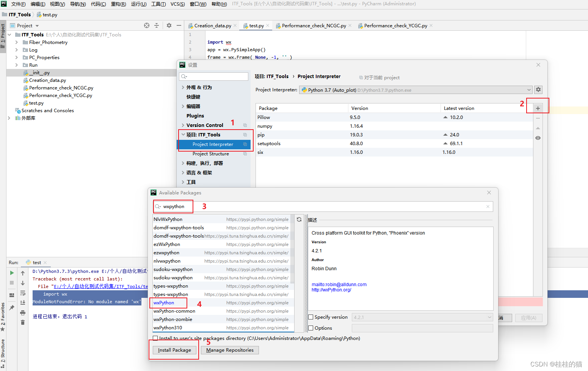588x371 pixels.
Task: Switch to Performance_check_NCGC.py tab
Action: (314, 25)
